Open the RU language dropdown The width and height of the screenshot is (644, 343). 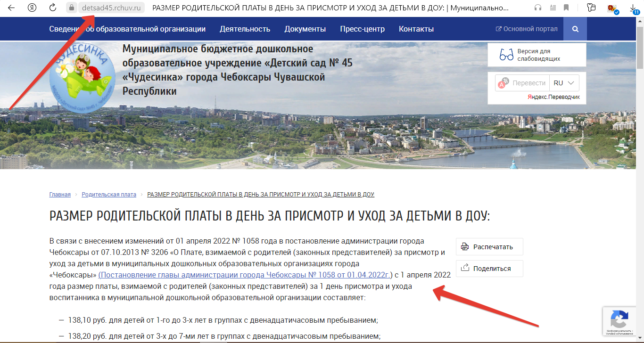564,82
